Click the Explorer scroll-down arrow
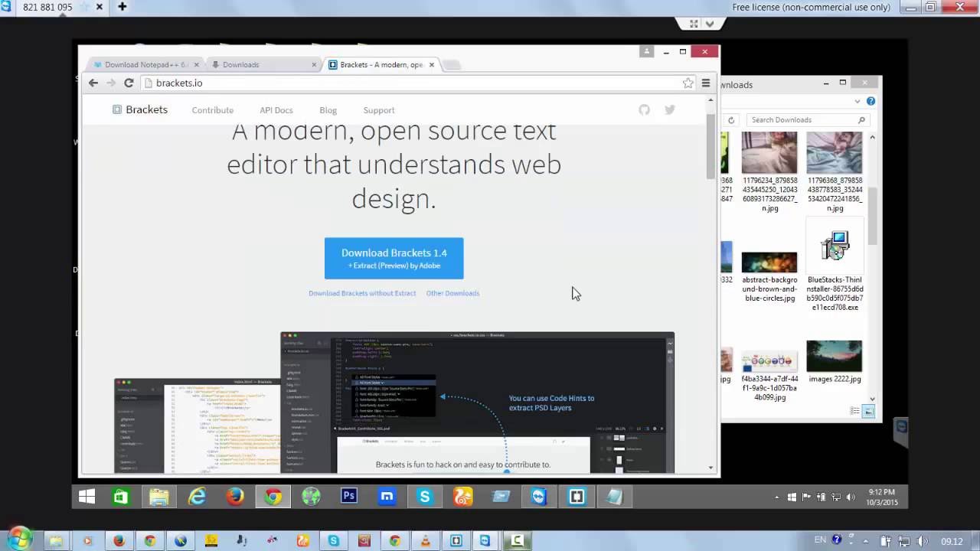The height and width of the screenshot is (551, 980). point(872,399)
